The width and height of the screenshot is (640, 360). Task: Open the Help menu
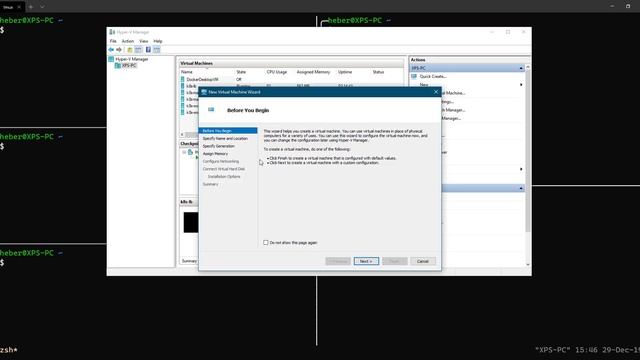158,41
